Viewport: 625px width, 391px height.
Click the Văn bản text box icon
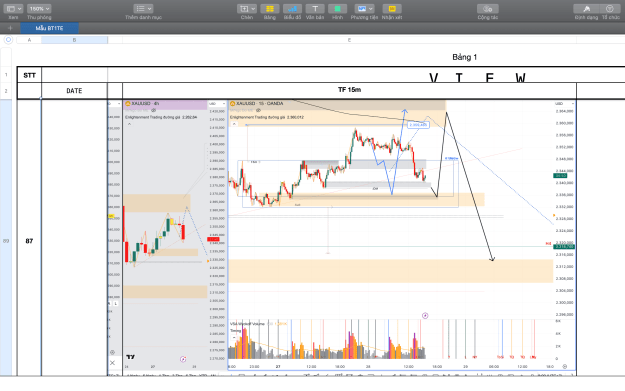[x=315, y=9]
